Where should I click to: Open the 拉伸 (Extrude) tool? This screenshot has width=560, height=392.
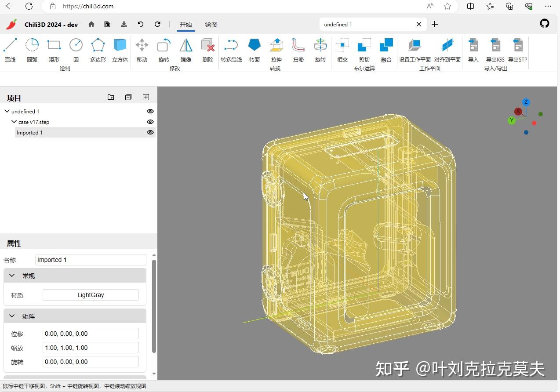276,48
